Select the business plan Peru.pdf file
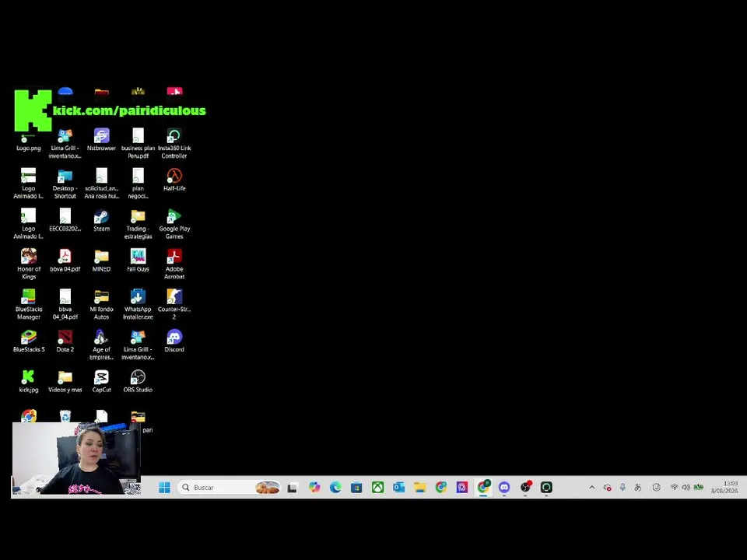 point(139,143)
